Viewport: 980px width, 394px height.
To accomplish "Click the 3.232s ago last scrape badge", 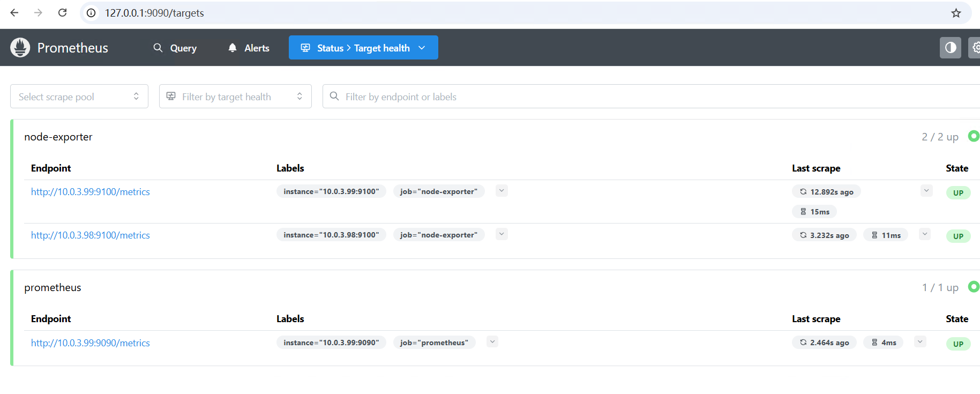I will pos(824,235).
